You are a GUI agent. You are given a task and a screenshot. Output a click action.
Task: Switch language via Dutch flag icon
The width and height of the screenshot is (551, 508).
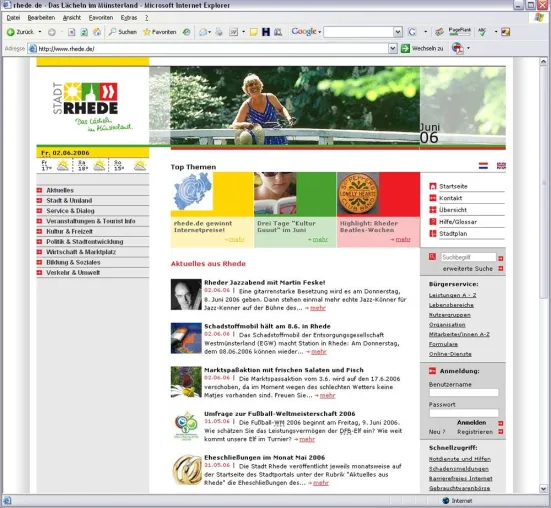point(483,165)
